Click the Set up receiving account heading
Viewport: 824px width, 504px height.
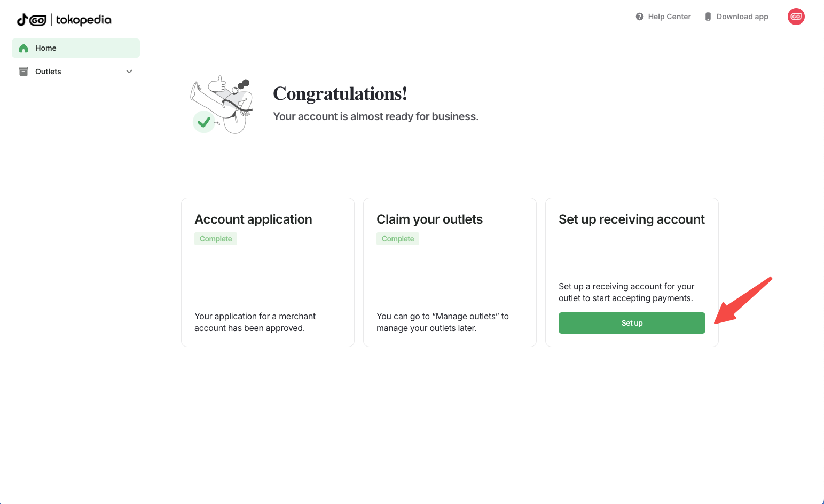[x=632, y=219]
